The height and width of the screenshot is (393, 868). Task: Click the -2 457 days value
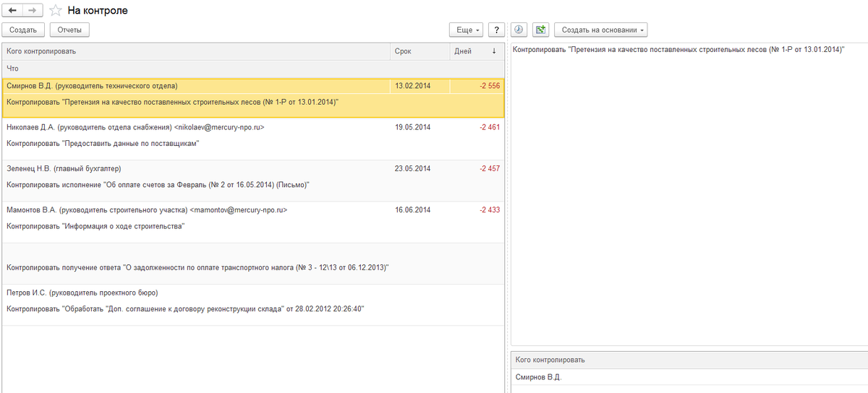coord(489,168)
